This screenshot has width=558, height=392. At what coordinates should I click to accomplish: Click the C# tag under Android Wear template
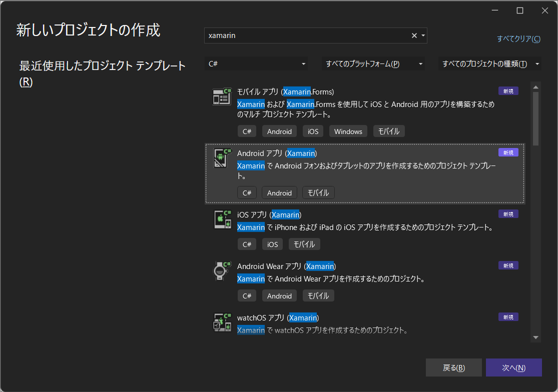(x=247, y=296)
